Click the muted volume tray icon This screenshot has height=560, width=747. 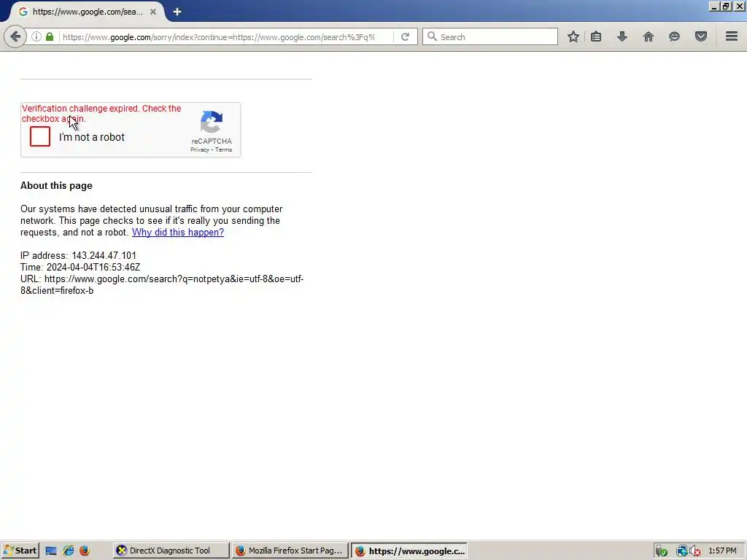(695, 551)
